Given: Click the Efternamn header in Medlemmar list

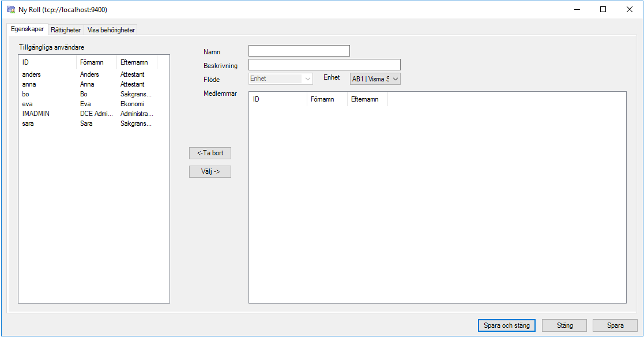Looking at the screenshot, I should [367, 99].
